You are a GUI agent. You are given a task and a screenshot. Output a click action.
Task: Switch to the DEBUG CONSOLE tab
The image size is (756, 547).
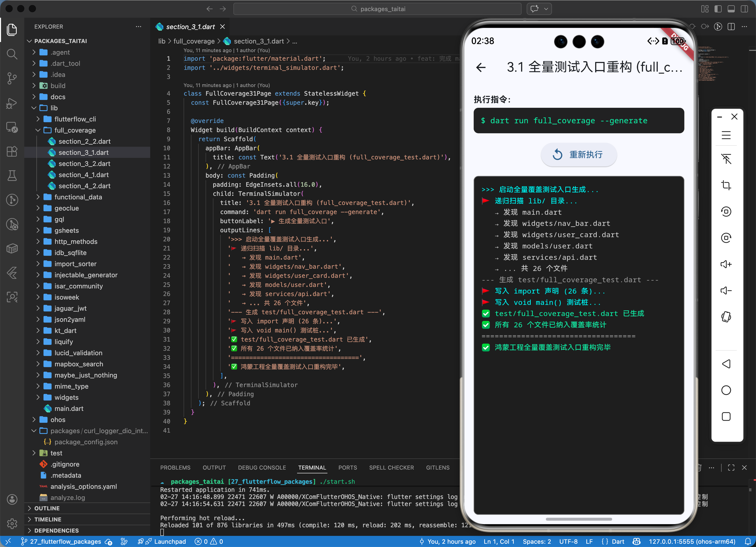pos(262,468)
